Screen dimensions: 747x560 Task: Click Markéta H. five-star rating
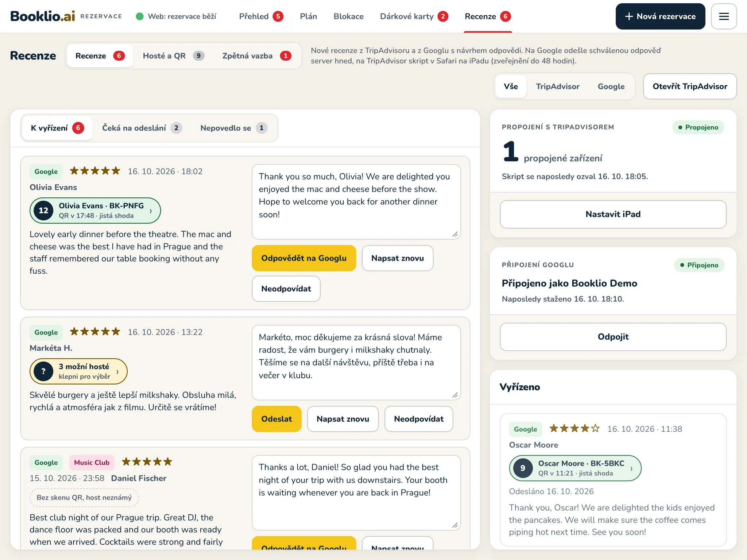click(95, 332)
